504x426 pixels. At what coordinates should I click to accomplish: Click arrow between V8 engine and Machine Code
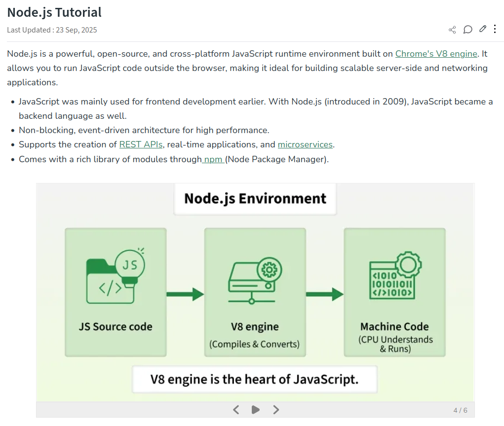tap(324, 294)
